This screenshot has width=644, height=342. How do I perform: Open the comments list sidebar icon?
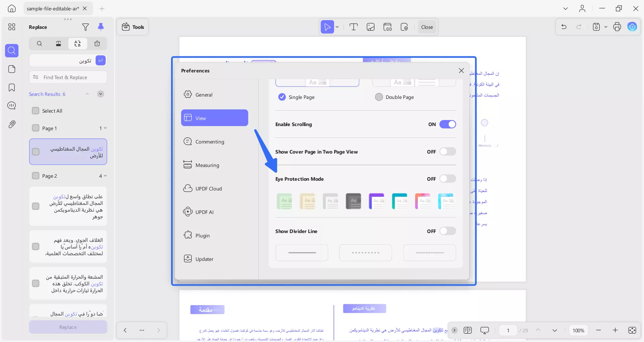[x=12, y=106]
